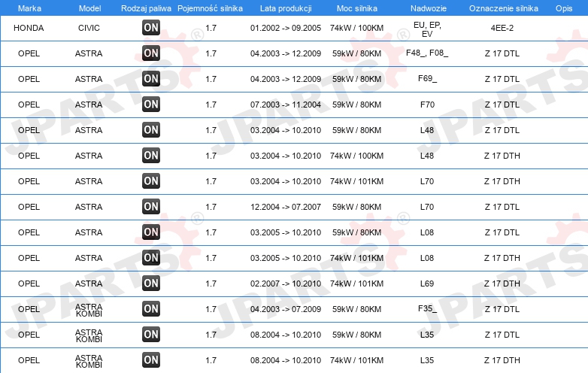Click the ON fuel badge in the F70 row
Screen dimensions: 588x373
(151, 104)
